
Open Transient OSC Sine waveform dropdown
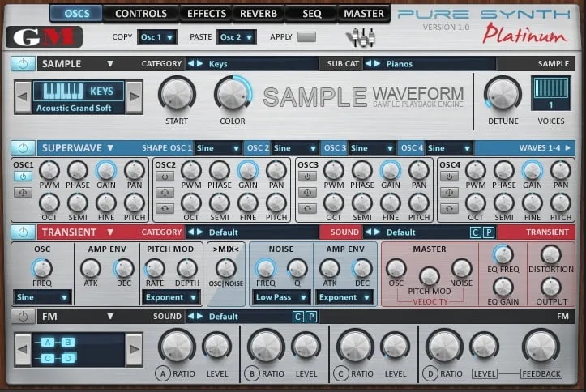click(42, 297)
